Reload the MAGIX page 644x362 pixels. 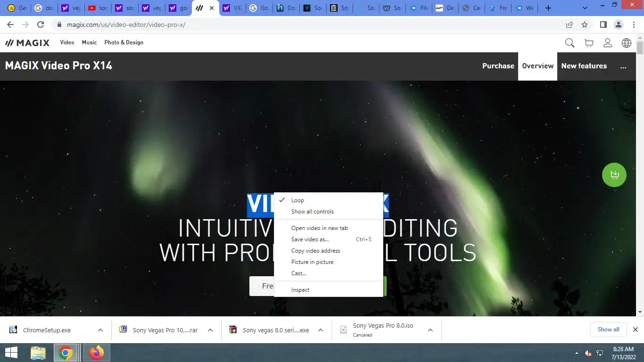point(41,25)
